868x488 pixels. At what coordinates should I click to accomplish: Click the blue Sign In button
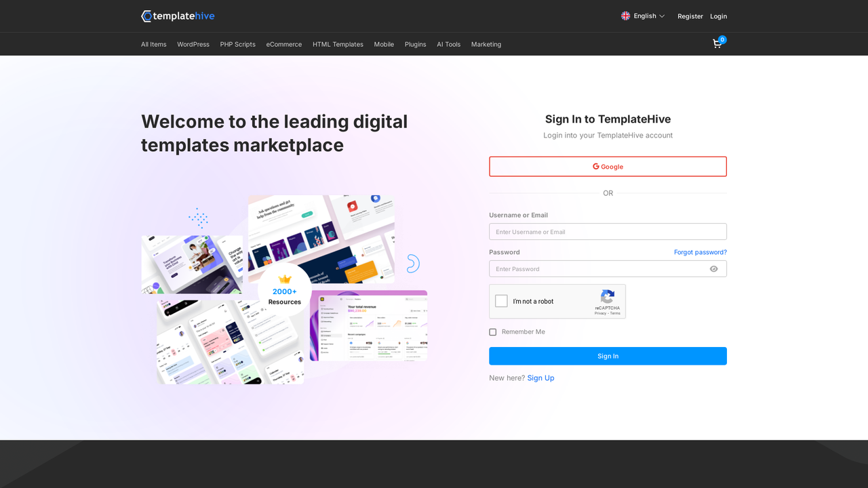pos(608,356)
